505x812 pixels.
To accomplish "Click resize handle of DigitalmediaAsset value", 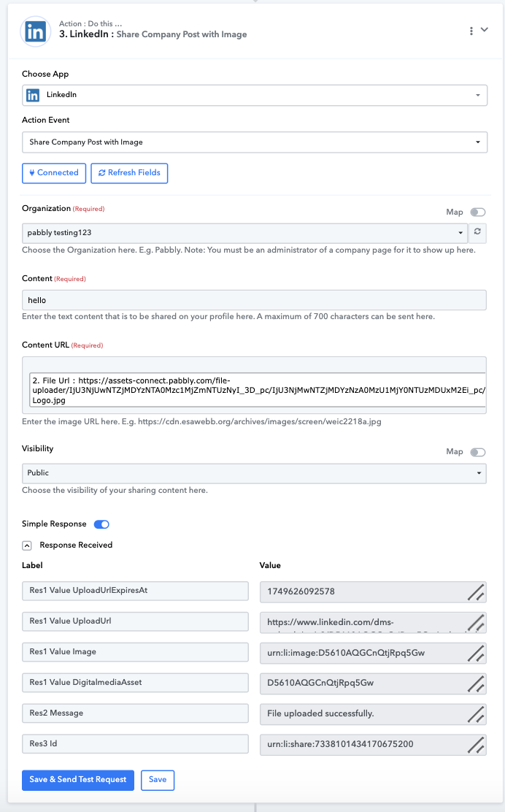I will coord(476,683).
